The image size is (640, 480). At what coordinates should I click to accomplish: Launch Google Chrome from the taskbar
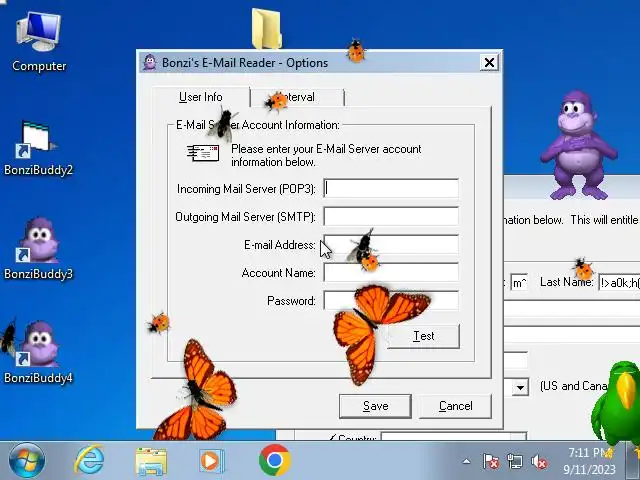[x=275, y=460]
